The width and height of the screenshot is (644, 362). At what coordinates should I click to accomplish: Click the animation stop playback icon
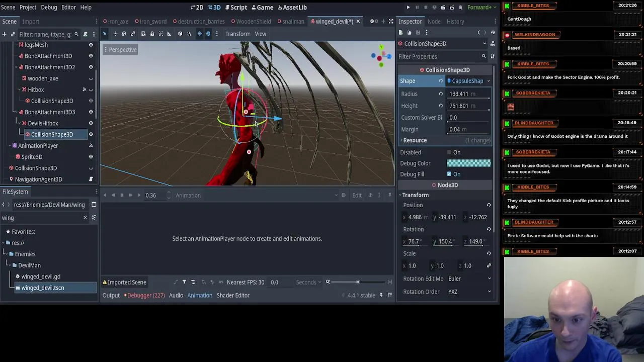[122, 195]
